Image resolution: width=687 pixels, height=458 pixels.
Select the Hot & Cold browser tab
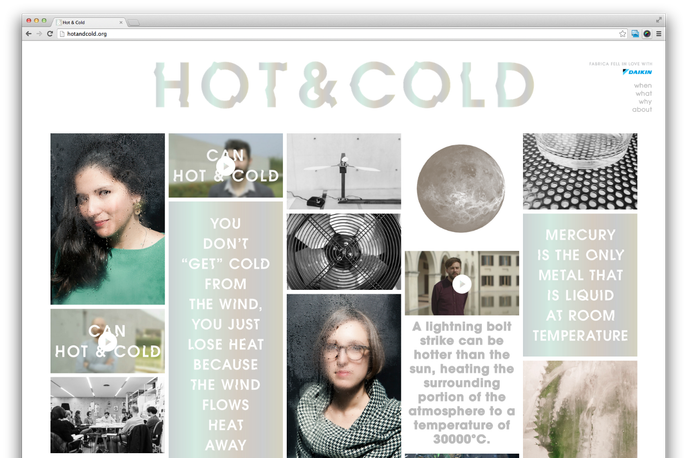(x=90, y=22)
